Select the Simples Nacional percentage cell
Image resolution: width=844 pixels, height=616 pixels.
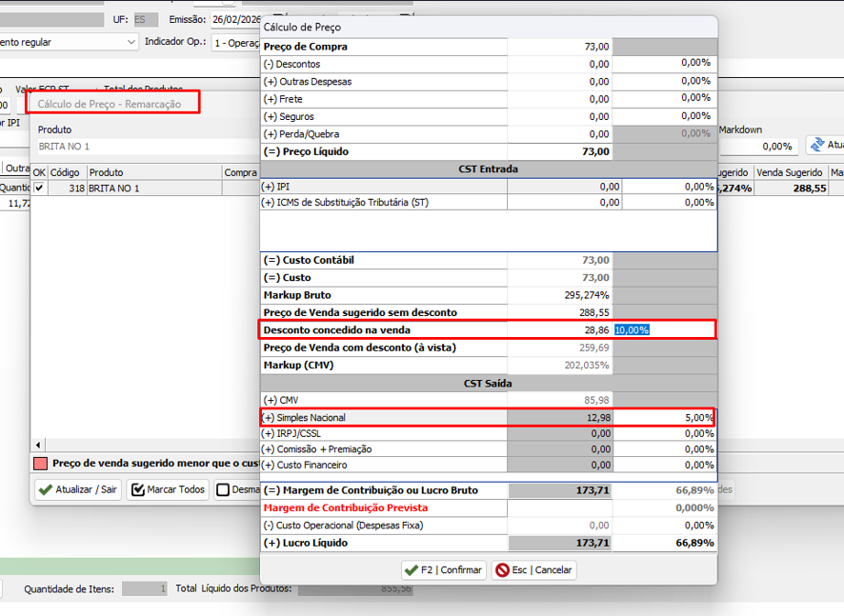[x=663, y=417]
